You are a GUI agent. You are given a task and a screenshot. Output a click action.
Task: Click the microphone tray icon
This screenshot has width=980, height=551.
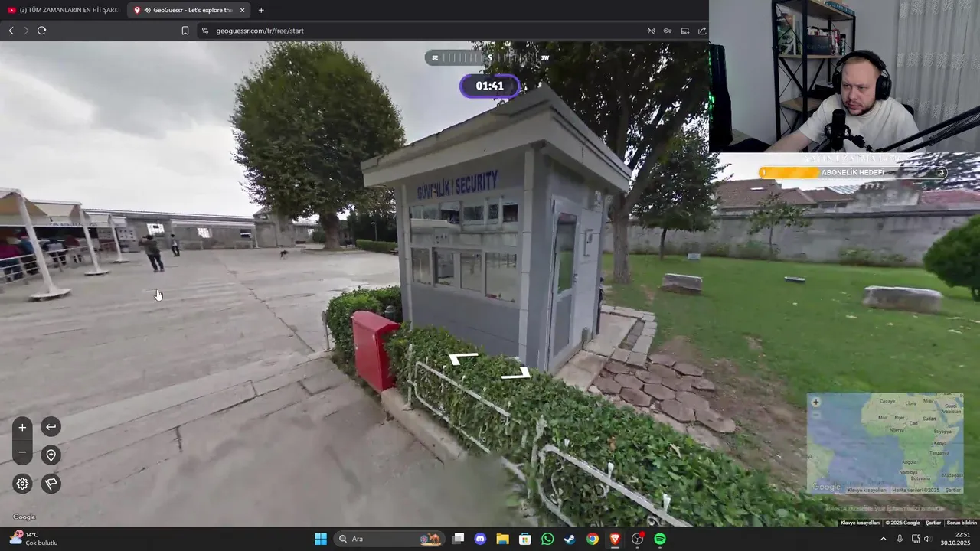900,539
